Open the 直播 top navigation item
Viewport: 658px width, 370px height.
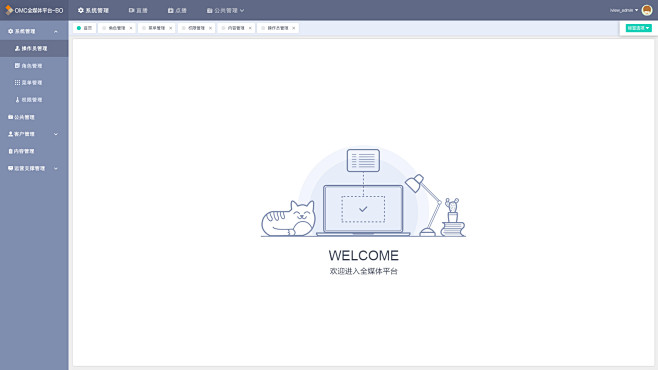138,10
